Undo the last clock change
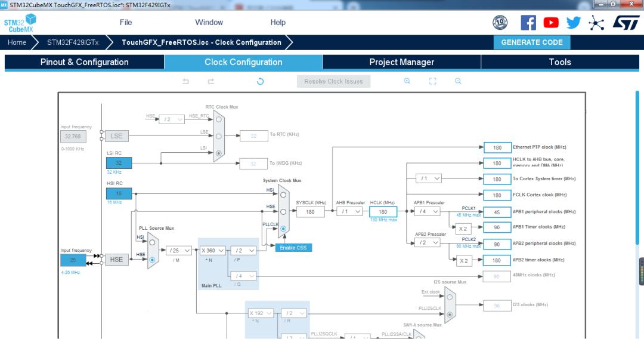 point(185,81)
